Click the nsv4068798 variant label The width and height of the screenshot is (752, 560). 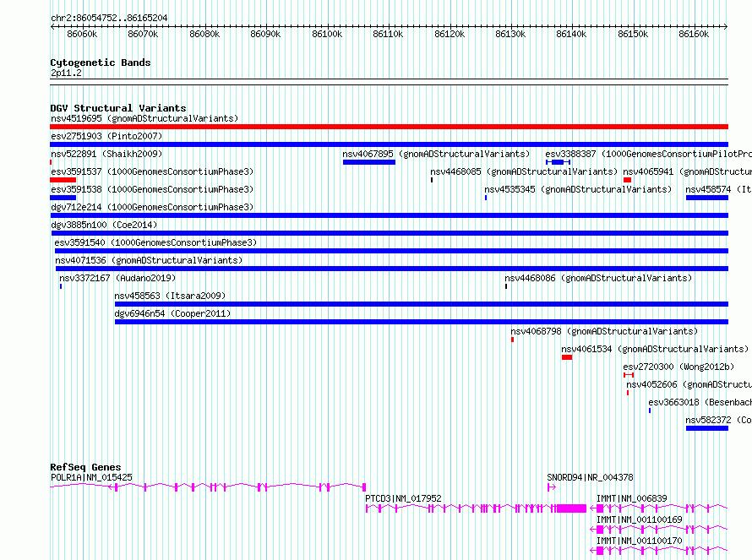(604, 331)
